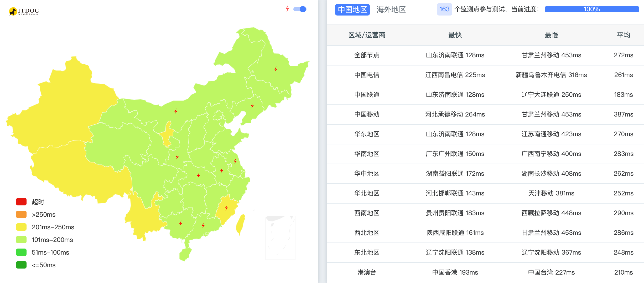The image size is (644, 283).
Task: Click the orange >250ms legend swatch
Action: pyautogui.click(x=21, y=214)
